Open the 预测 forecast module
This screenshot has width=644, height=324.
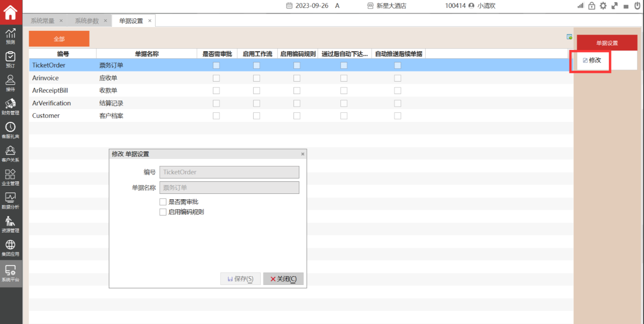pyautogui.click(x=10, y=36)
